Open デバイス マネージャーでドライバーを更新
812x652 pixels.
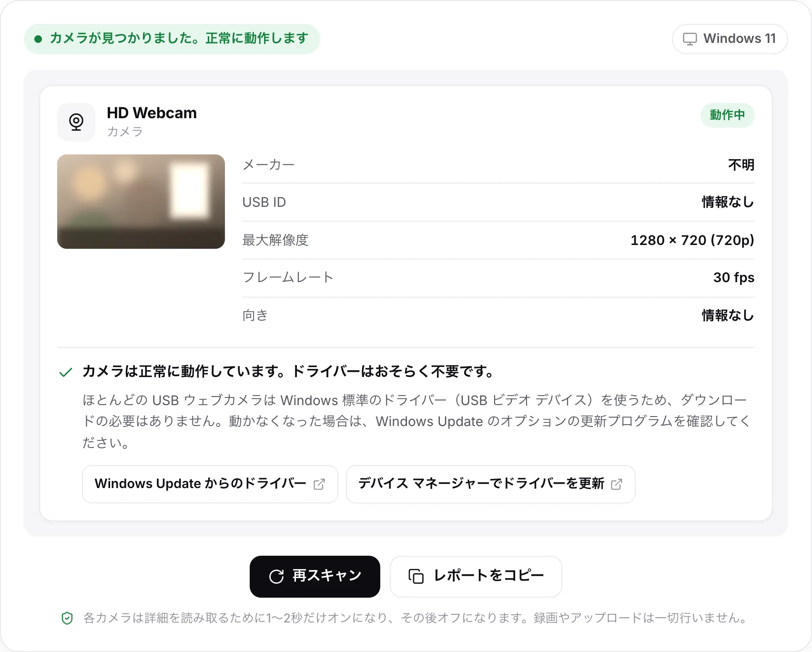click(x=491, y=484)
